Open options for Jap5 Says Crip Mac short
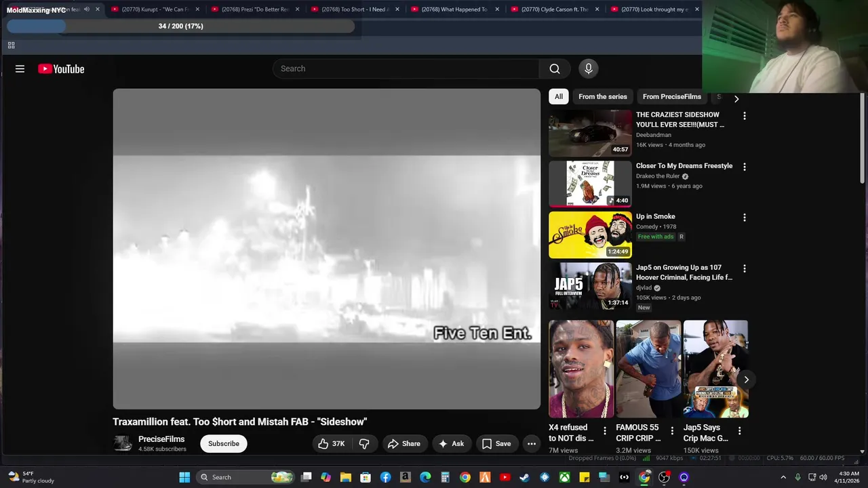868x488 pixels. [x=739, y=431]
